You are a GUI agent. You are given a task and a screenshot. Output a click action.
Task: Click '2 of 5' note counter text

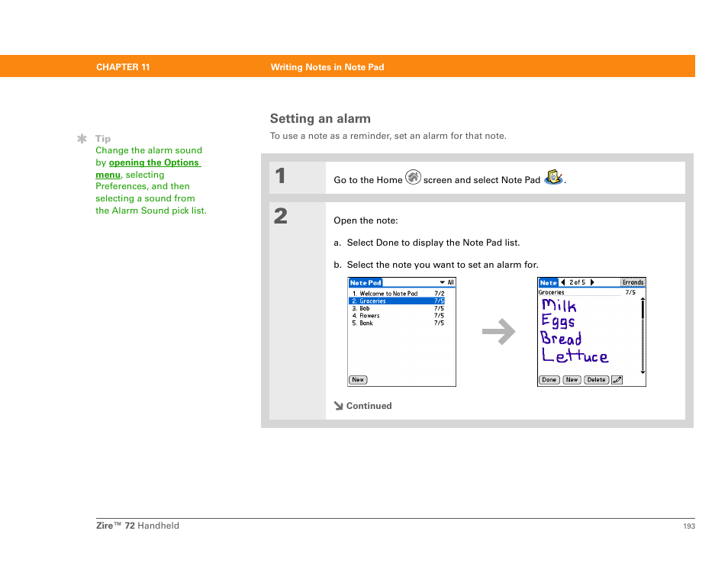577,282
